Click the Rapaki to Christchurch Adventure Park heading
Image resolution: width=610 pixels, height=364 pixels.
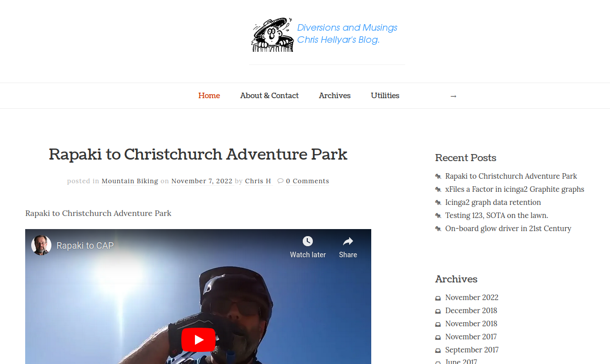pyautogui.click(x=198, y=154)
